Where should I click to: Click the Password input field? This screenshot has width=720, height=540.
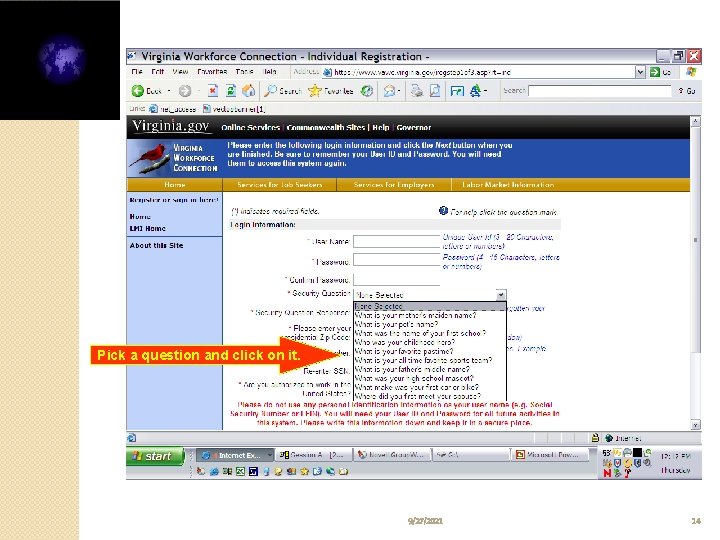click(396, 260)
